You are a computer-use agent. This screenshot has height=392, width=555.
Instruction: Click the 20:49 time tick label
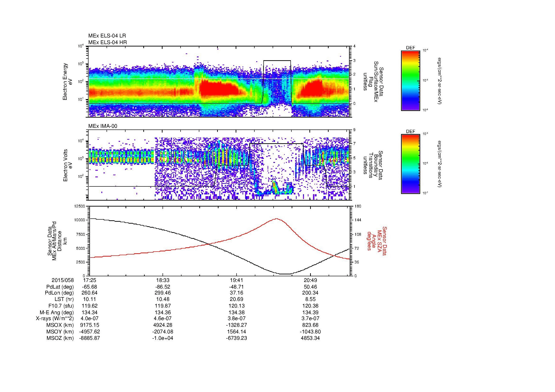click(x=310, y=280)
